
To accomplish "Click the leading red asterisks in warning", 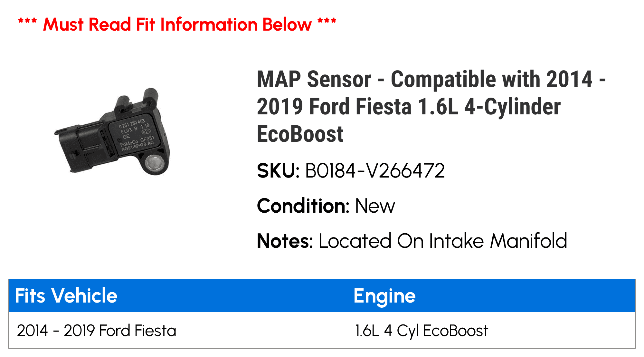I will click(27, 23).
